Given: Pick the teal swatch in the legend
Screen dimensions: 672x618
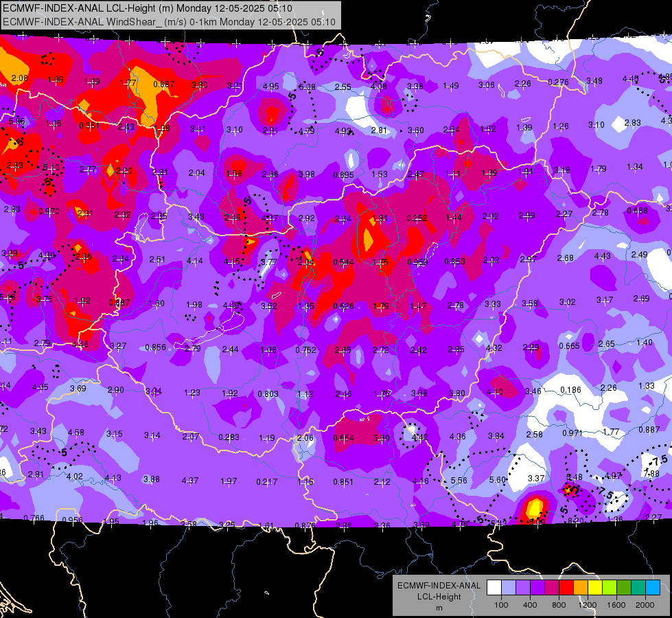Looking at the screenshot, I should point(638,588).
